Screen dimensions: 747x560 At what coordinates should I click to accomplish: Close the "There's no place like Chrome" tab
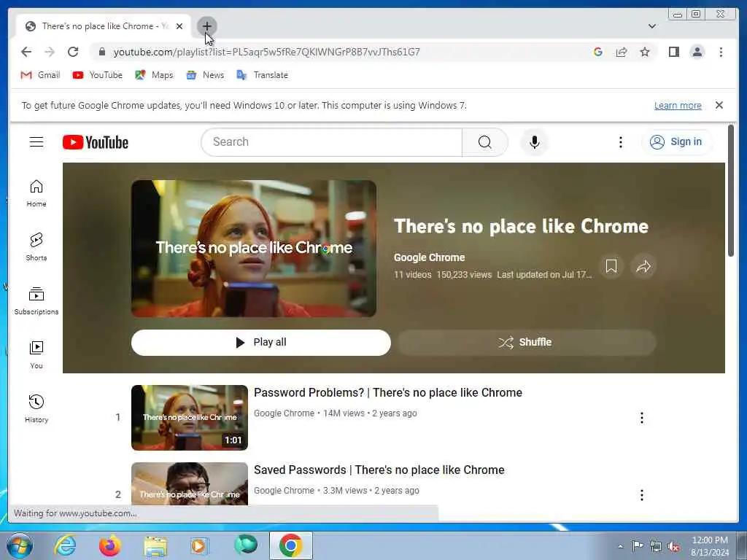(179, 26)
